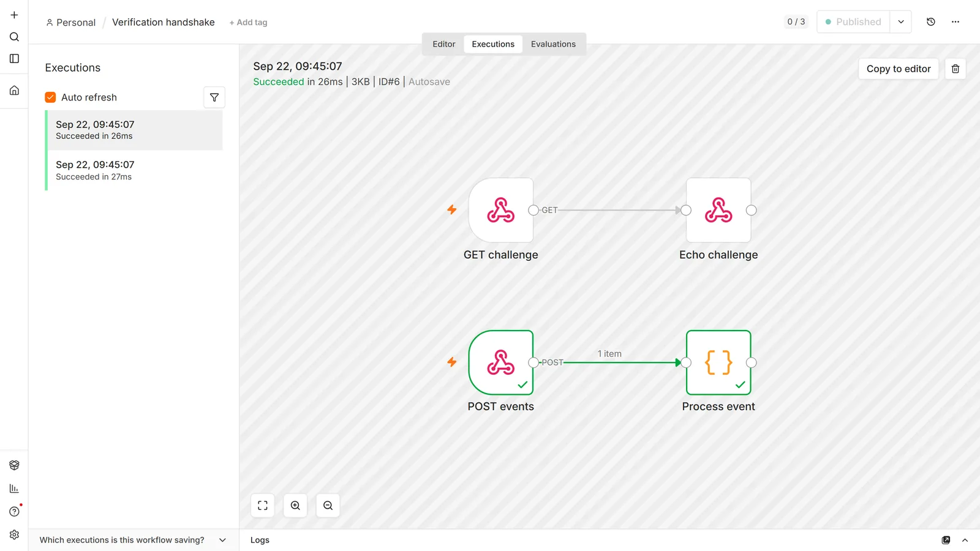This screenshot has height=551, width=980.
Task: Click the ID#6 text in the execution header
Action: coord(389,81)
